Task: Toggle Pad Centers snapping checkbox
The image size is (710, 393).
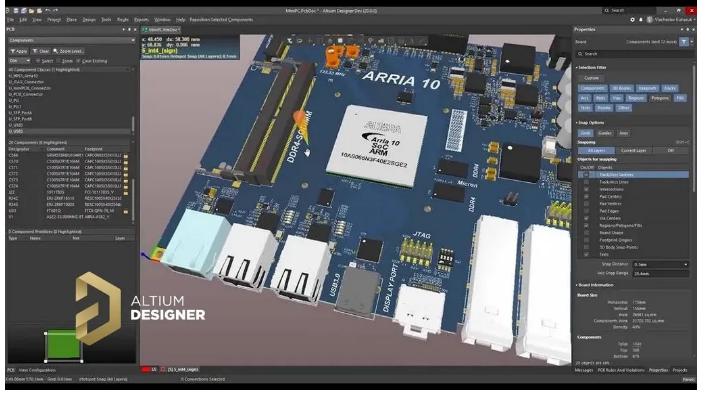Action: pyautogui.click(x=586, y=196)
